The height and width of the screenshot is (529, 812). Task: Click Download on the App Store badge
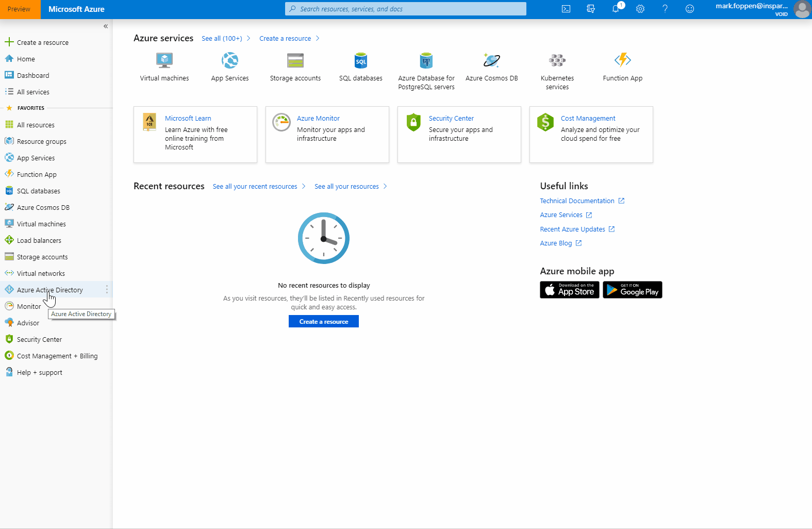tap(570, 290)
